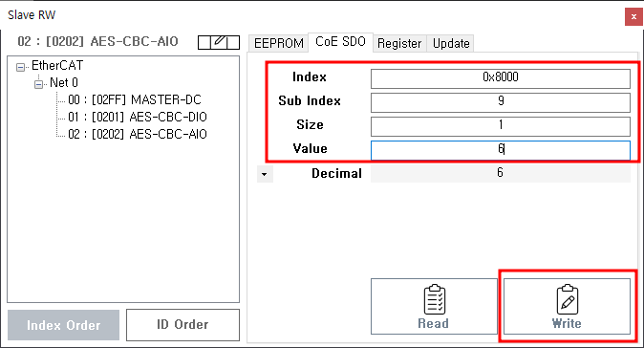This screenshot has width=644, height=348.
Task: Focus the Index field showing 0x8000
Action: tap(501, 79)
